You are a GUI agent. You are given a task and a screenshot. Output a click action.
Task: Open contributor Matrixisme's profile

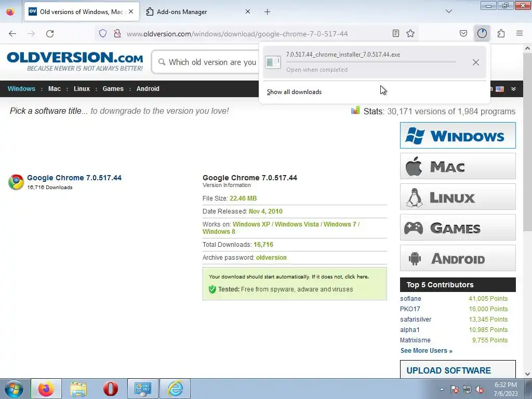coord(415,340)
